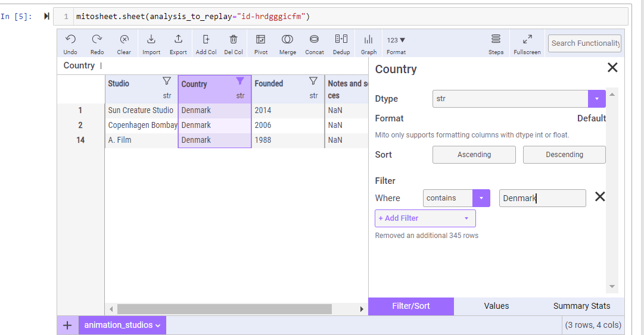
Task: Open the Dtype dropdown
Action: click(596, 99)
